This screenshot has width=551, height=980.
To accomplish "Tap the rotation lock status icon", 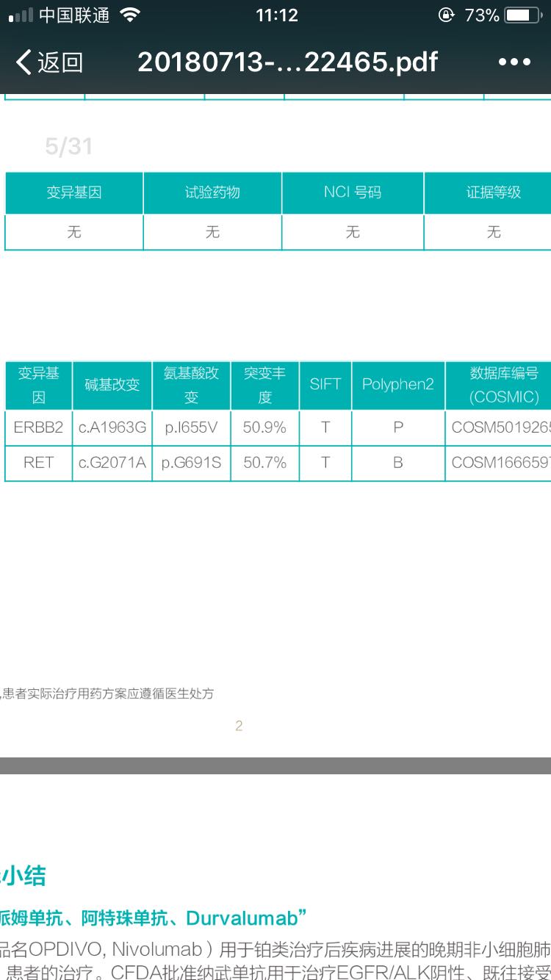I will [446, 15].
